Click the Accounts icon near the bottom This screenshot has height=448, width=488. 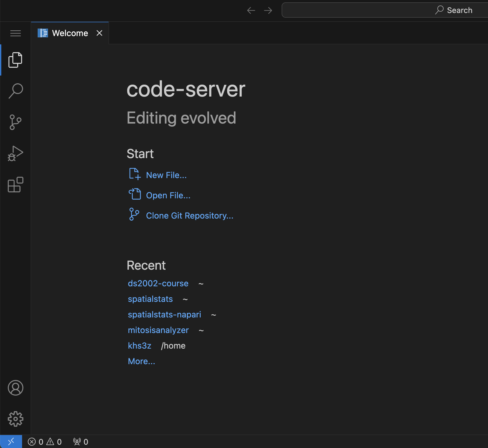click(x=15, y=388)
